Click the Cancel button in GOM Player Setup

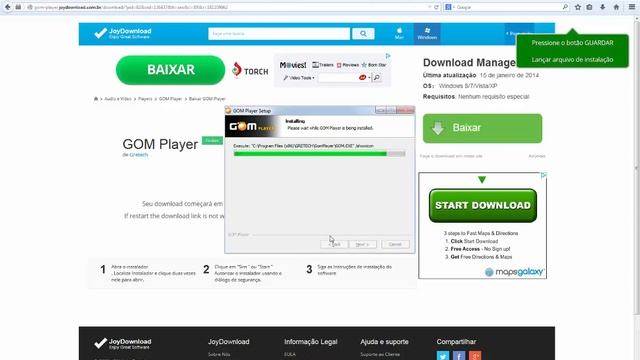395,244
